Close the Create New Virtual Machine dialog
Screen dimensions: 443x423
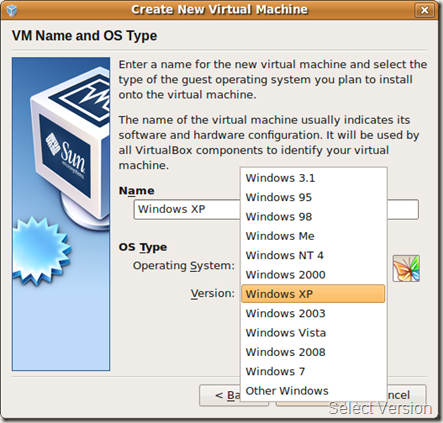pos(424,10)
